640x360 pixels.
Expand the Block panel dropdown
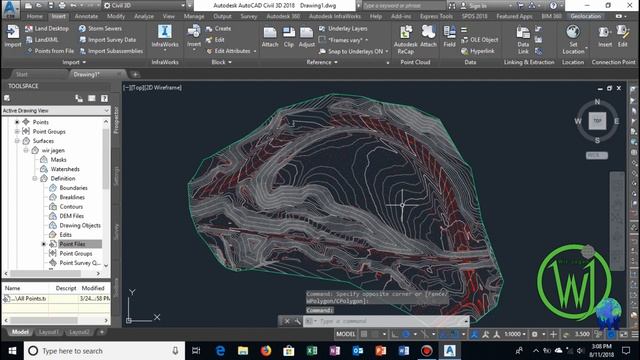(222, 62)
